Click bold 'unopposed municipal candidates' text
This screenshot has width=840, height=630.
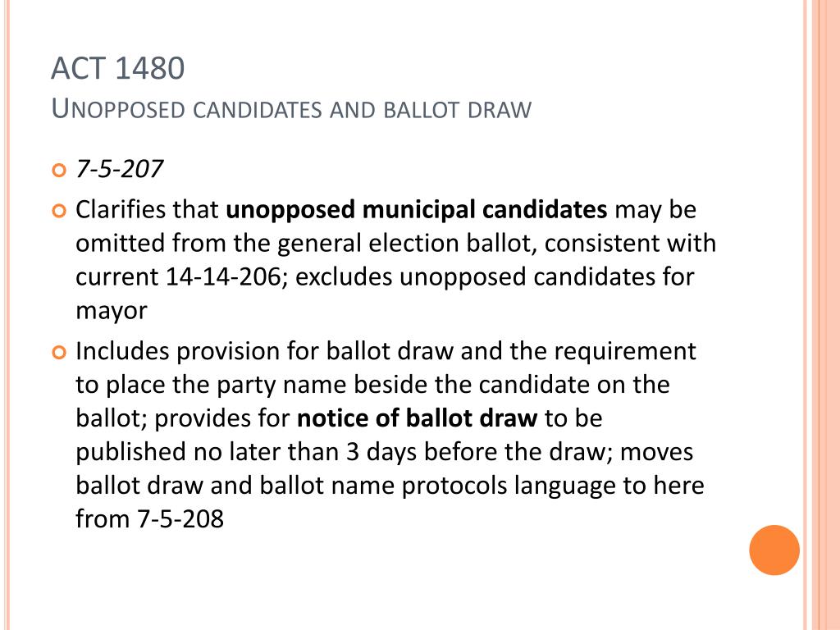pos(416,209)
